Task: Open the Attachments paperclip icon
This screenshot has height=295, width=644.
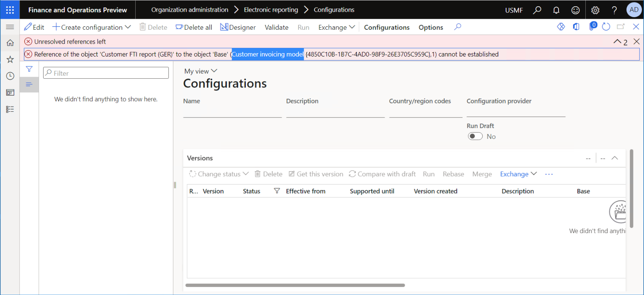Action: (593, 26)
